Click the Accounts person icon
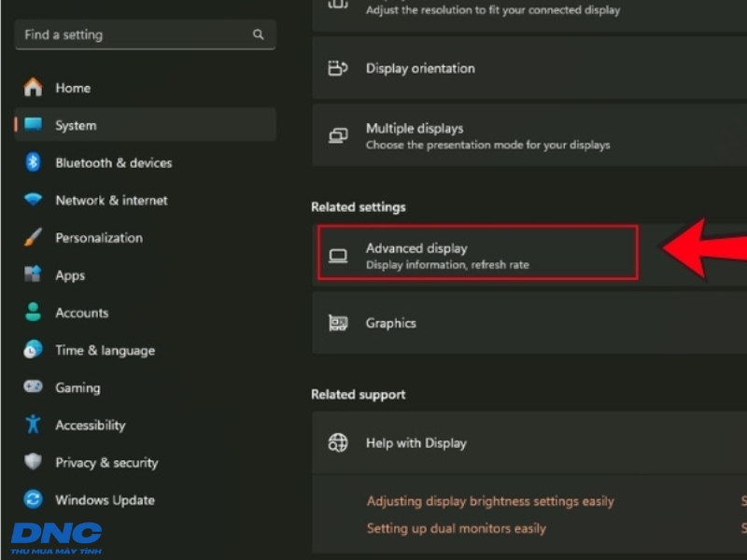 tap(34, 312)
